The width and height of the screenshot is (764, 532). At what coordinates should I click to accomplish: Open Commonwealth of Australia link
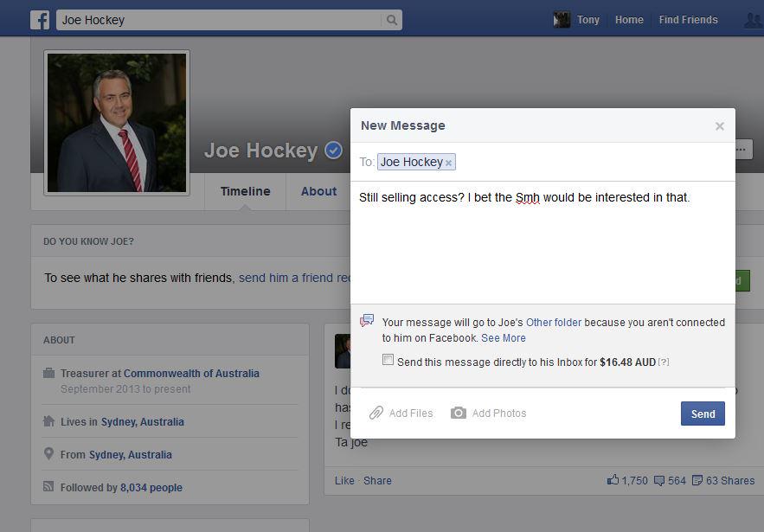click(x=191, y=373)
